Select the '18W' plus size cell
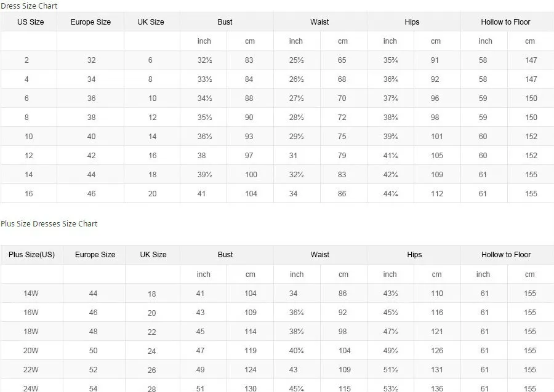Screen dimensions: 554x392 coord(31,332)
